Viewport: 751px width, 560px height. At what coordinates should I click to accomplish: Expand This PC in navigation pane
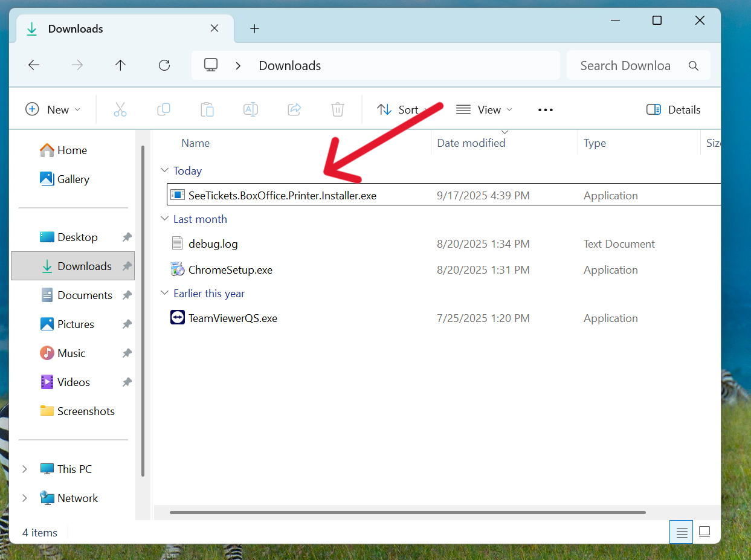(25, 469)
